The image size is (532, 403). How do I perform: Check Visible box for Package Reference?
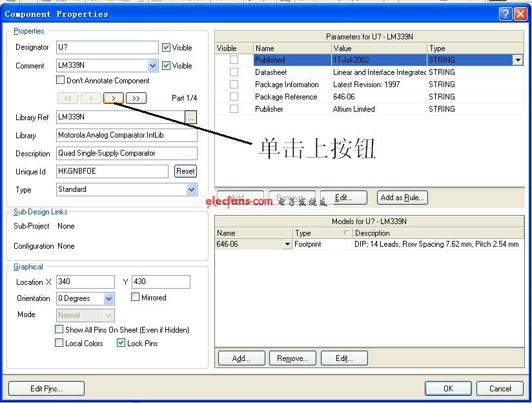pyautogui.click(x=234, y=96)
